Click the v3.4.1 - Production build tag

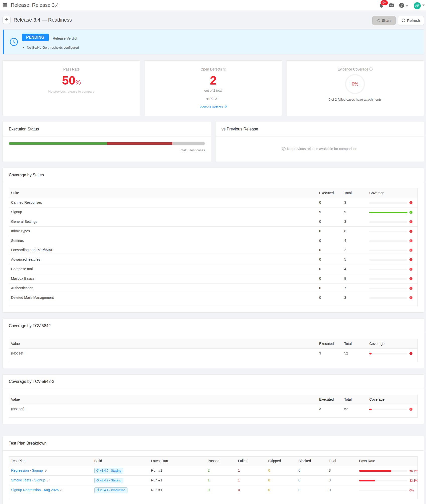coord(111,490)
